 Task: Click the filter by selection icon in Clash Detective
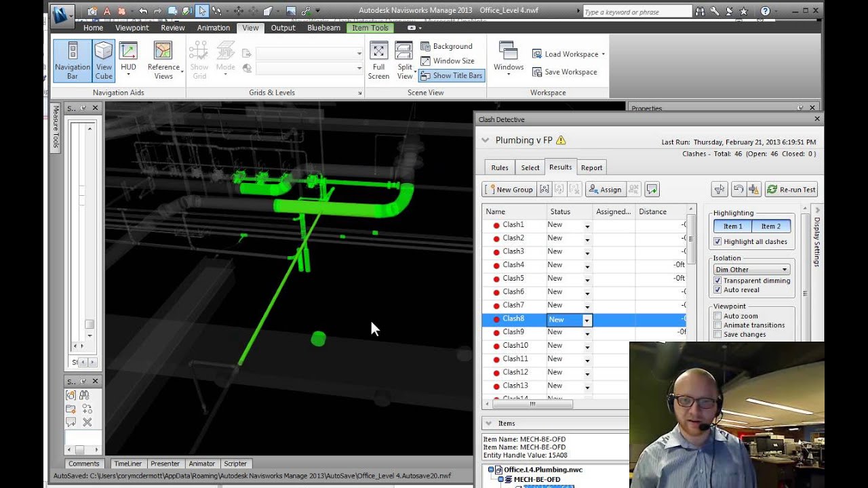[719, 190]
